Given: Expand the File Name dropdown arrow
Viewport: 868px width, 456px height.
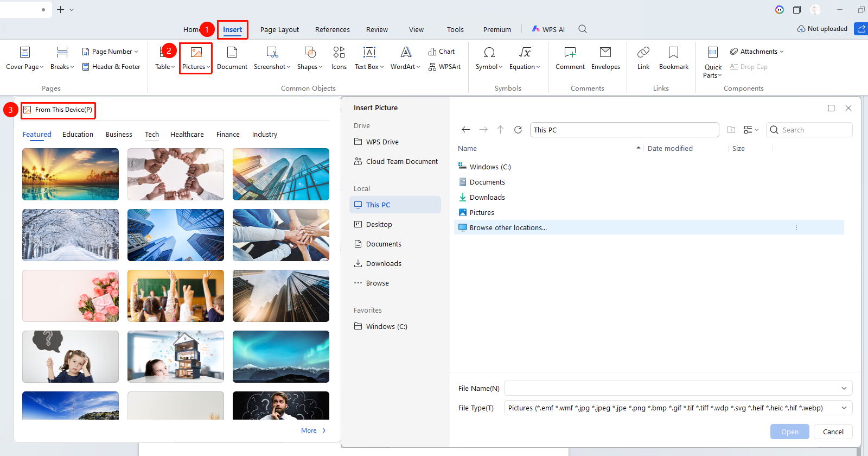Looking at the screenshot, I should click(844, 388).
